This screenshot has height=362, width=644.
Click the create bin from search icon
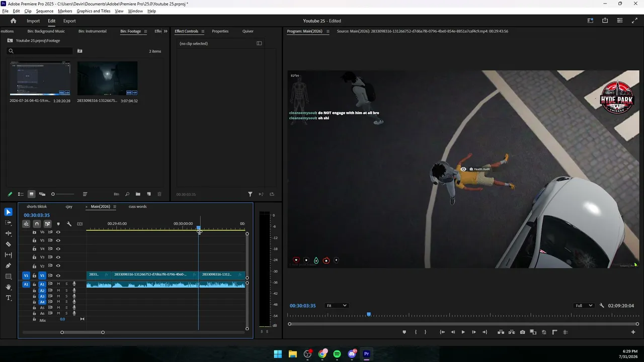point(79,51)
